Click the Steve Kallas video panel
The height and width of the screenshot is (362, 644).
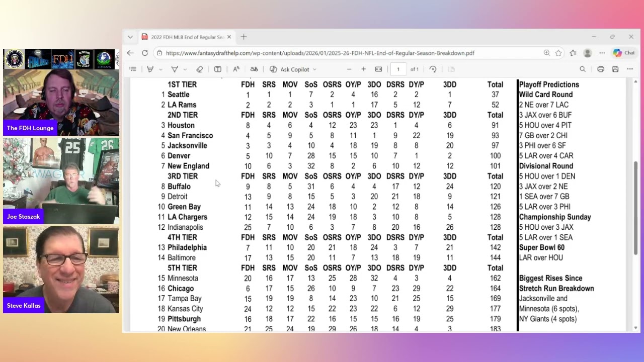click(61, 269)
